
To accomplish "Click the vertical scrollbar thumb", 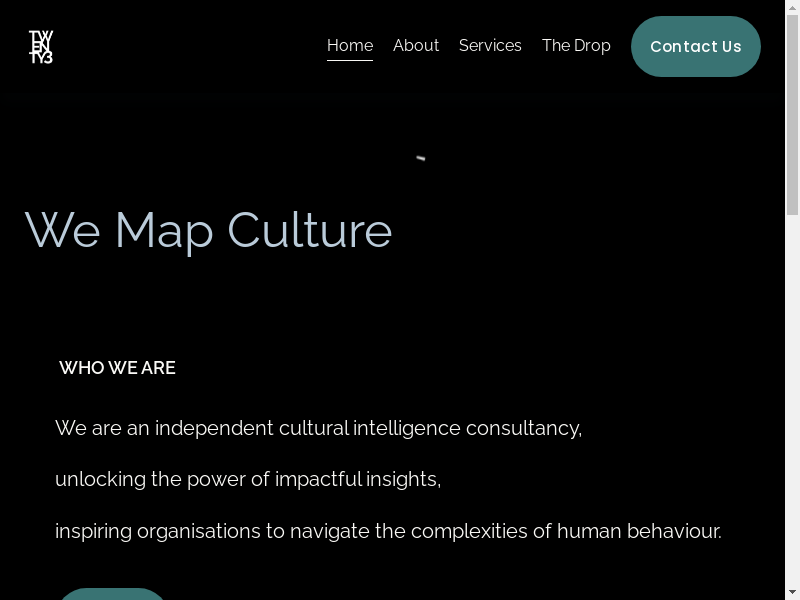I will [x=792, y=110].
